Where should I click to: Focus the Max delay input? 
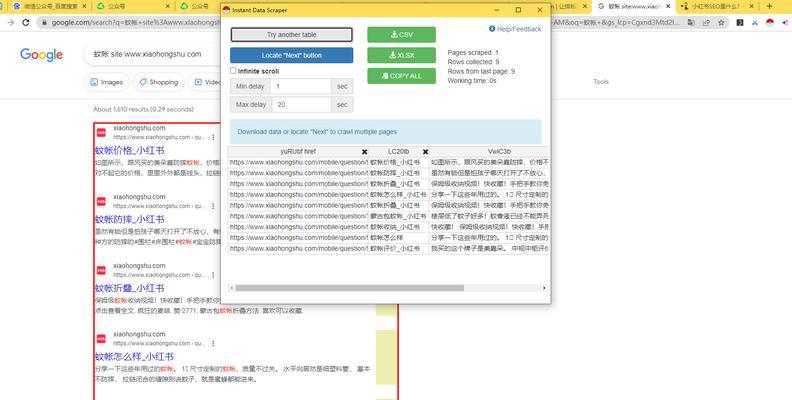coord(302,105)
